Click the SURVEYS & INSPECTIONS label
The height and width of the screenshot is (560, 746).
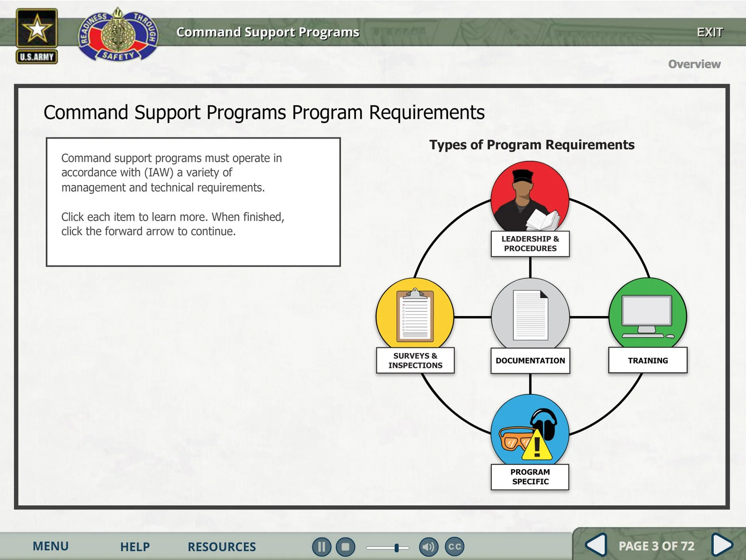coord(415,360)
